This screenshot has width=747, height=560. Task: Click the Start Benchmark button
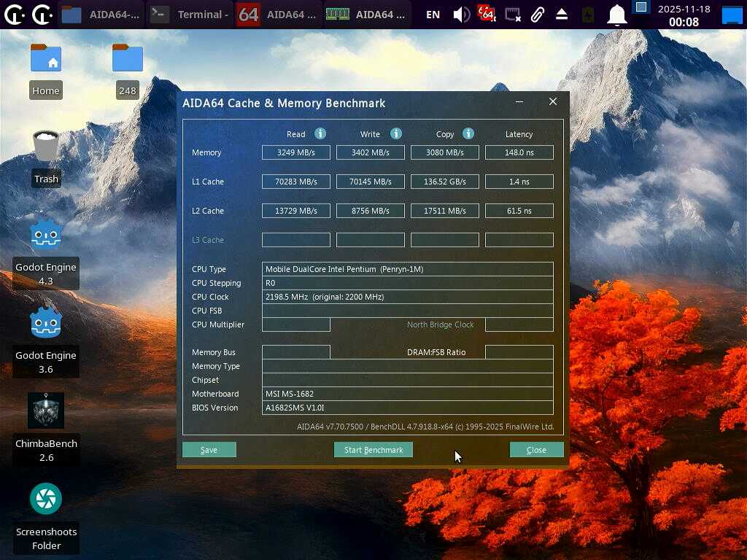pos(373,449)
